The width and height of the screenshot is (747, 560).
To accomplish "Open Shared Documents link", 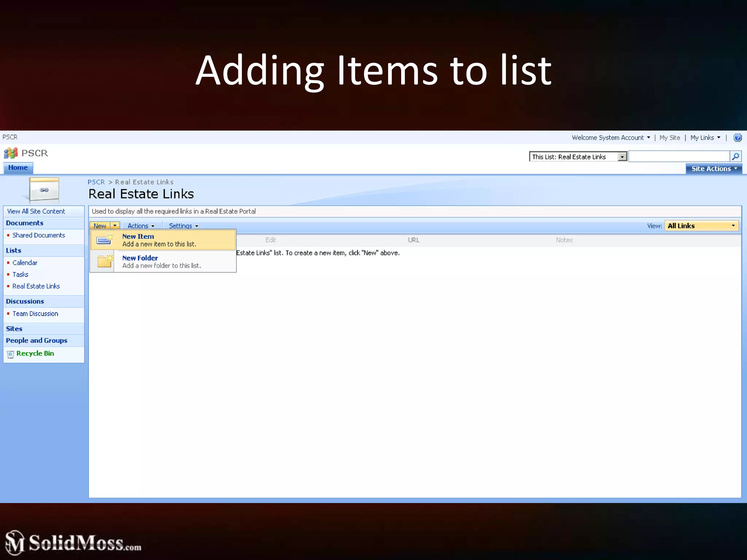I will [39, 236].
